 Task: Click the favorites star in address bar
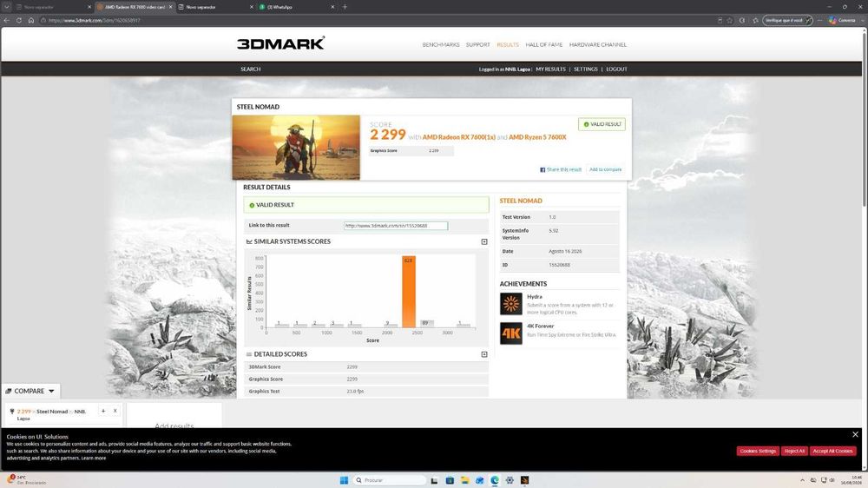[x=730, y=21]
